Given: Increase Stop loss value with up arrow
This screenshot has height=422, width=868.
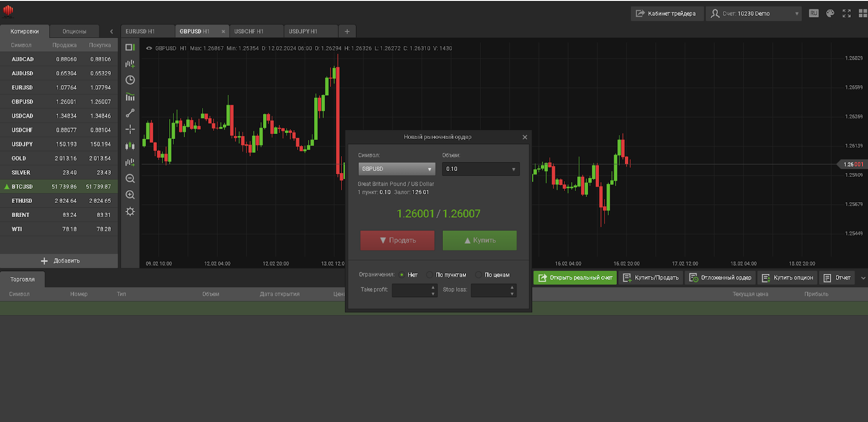Looking at the screenshot, I should pos(512,287).
